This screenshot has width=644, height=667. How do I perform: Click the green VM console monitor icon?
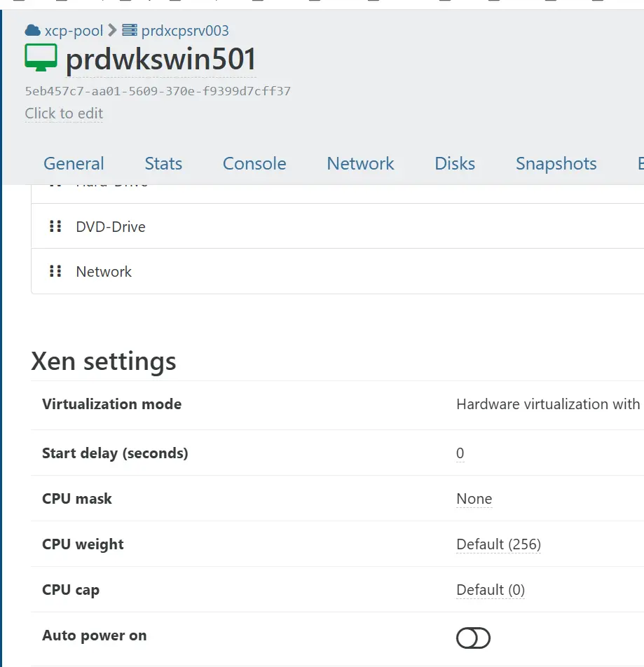(x=41, y=57)
